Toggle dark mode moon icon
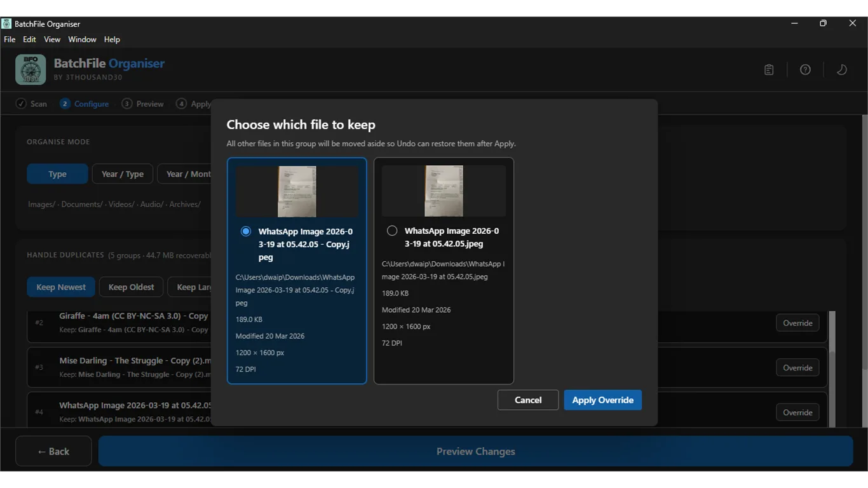 coord(842,70)
